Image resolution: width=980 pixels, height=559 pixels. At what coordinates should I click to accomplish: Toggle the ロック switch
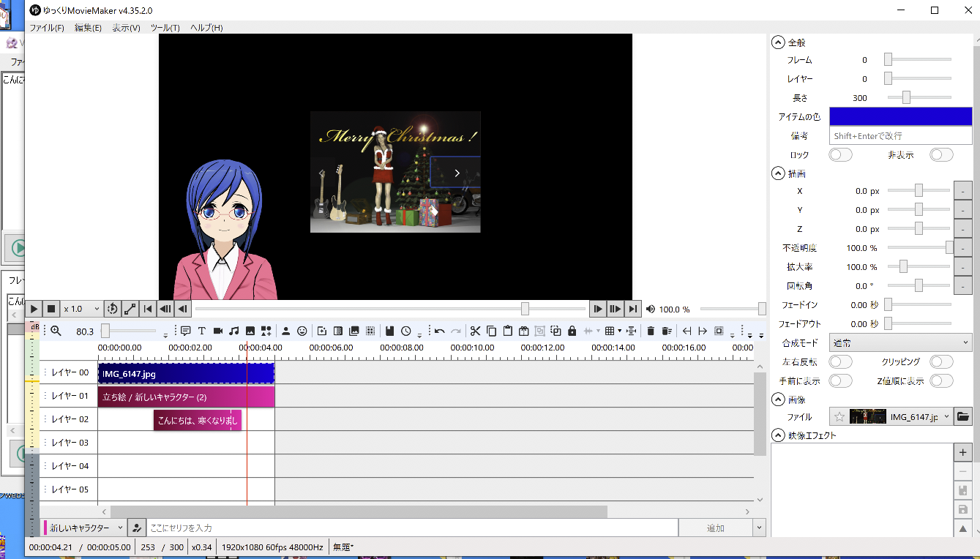tap(840, 154)
